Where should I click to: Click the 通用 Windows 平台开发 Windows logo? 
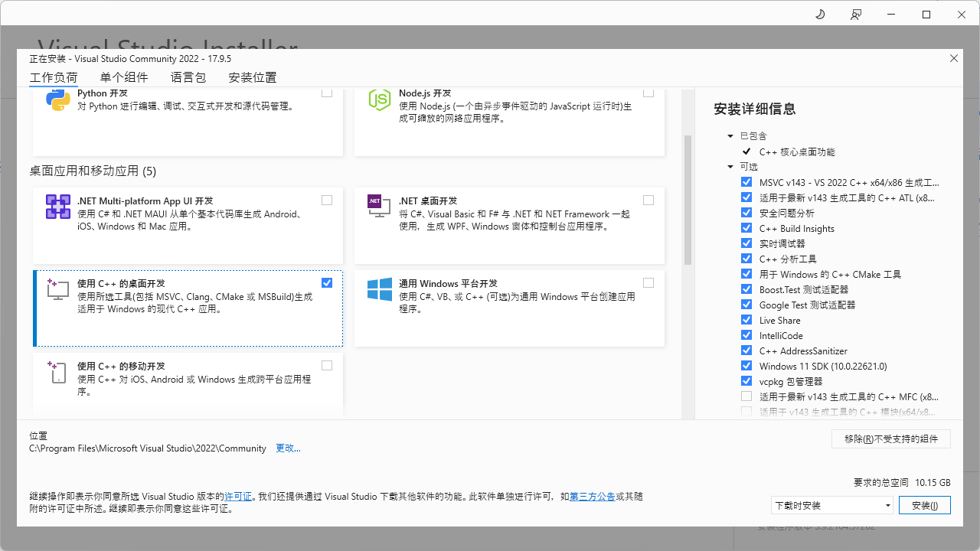pos(379,289)
